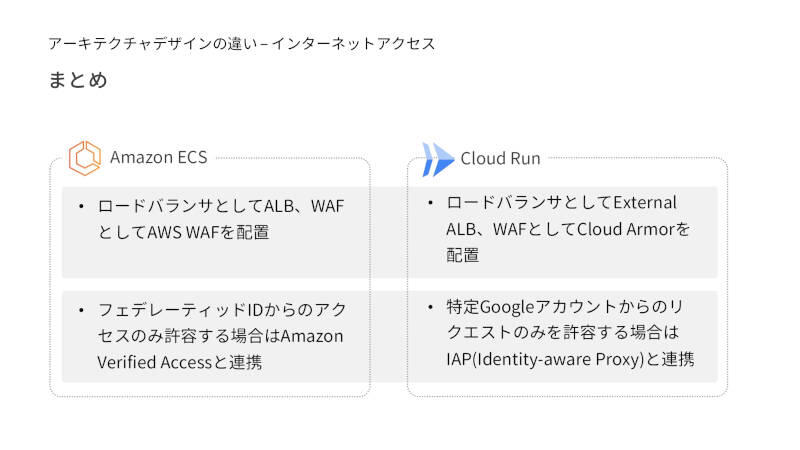Click the slide subtitle about インターネットアクセス
The height and width of the screenshot is (450, 800).
241,44
